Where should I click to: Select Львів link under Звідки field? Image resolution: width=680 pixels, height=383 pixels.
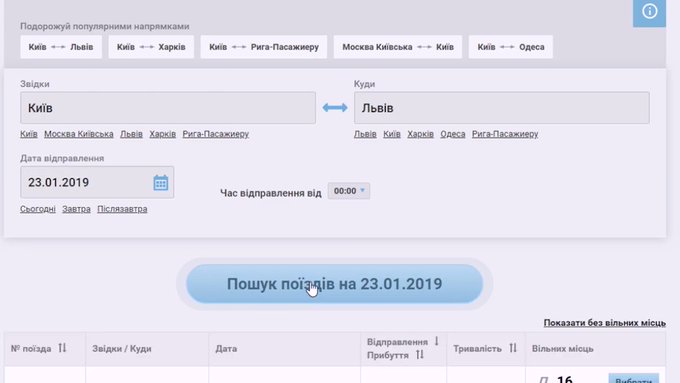pos(131,134)
